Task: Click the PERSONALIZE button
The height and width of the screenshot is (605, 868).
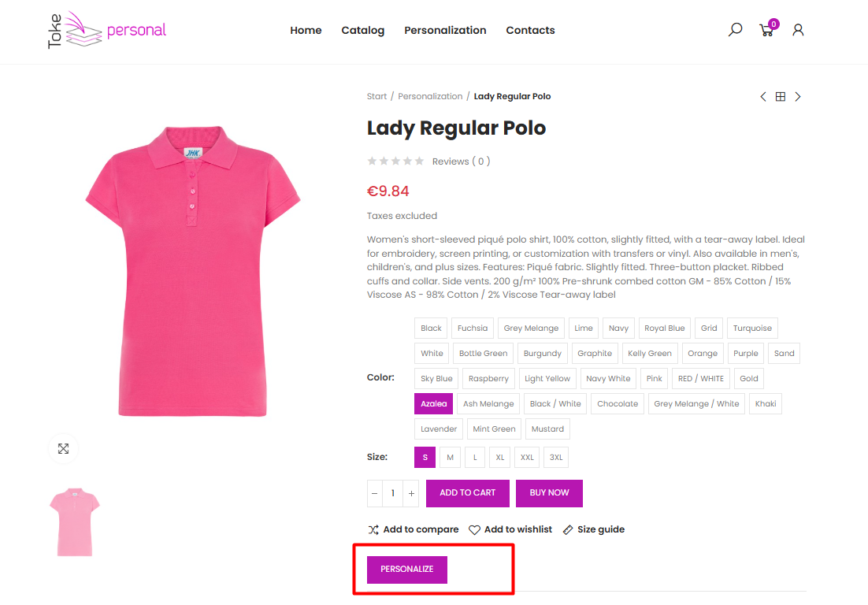Action: [x=406, y=569]
